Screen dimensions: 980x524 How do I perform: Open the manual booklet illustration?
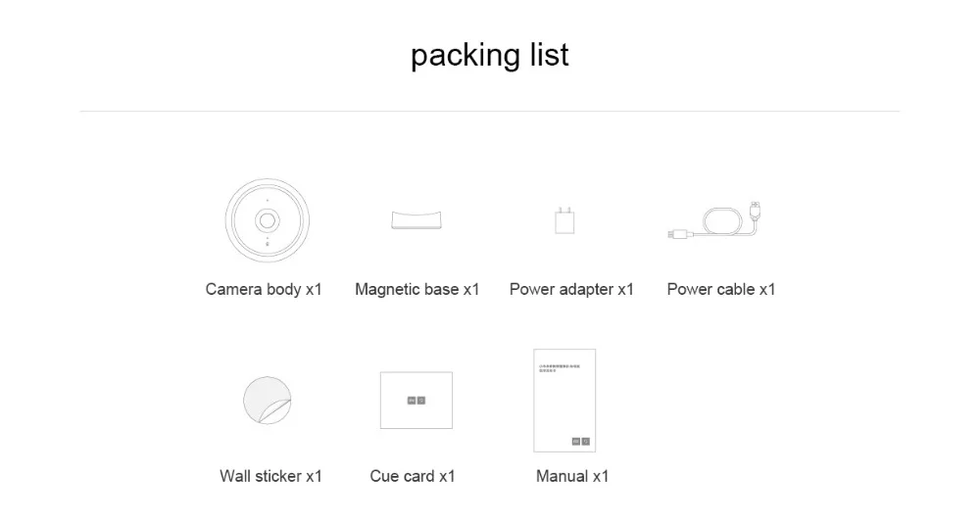coord(564,401)
